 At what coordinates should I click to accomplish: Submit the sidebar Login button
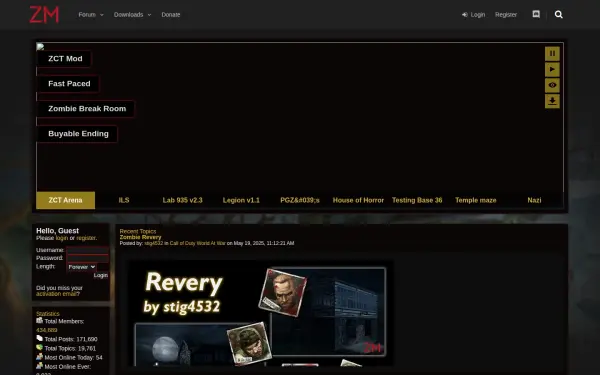tap(101, 275)
